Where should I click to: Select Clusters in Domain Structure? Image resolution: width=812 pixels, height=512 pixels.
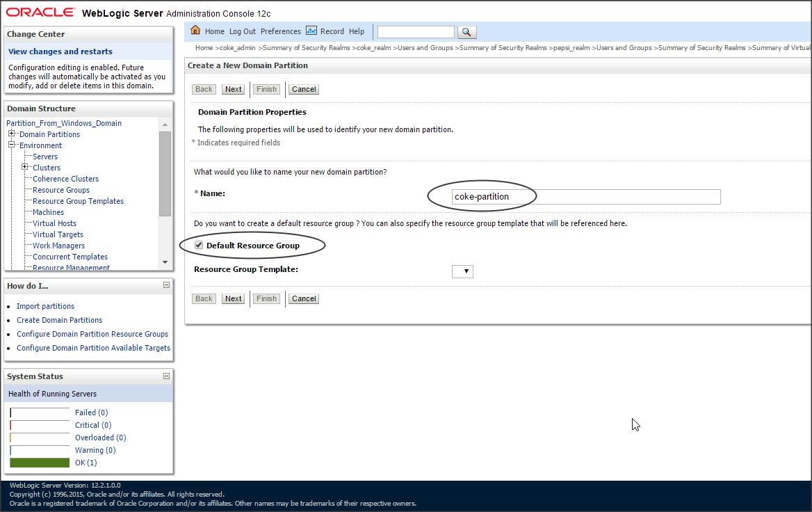tap(47, 168)
